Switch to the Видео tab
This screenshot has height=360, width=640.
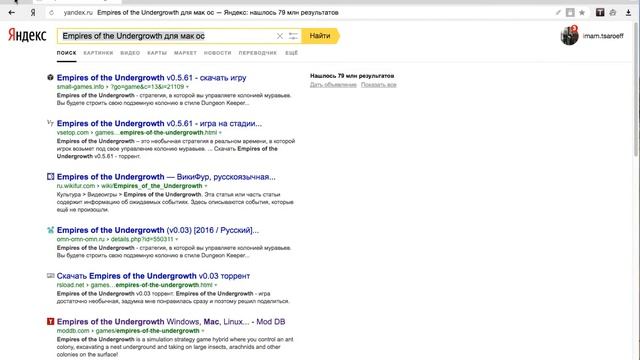coord(130,53)
